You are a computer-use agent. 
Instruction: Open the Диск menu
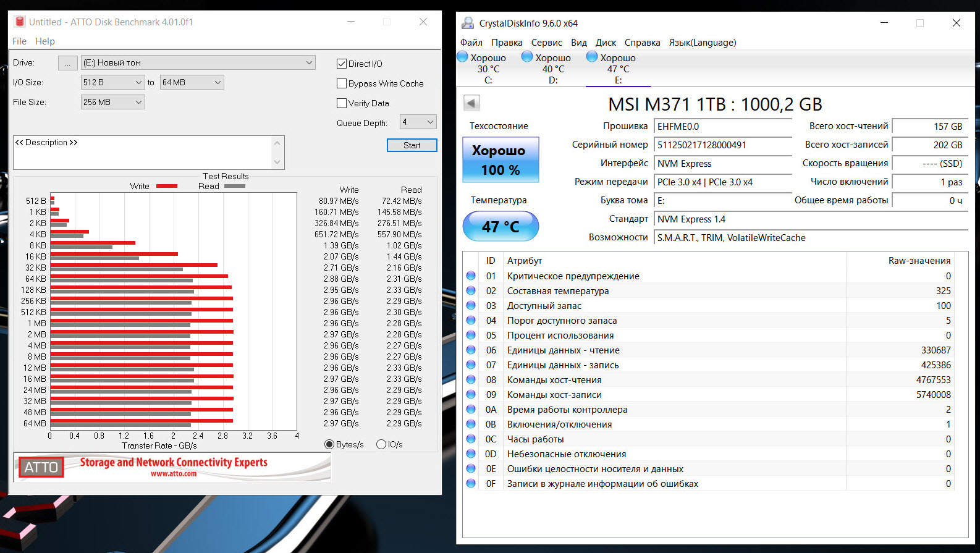tap(606, 43)
